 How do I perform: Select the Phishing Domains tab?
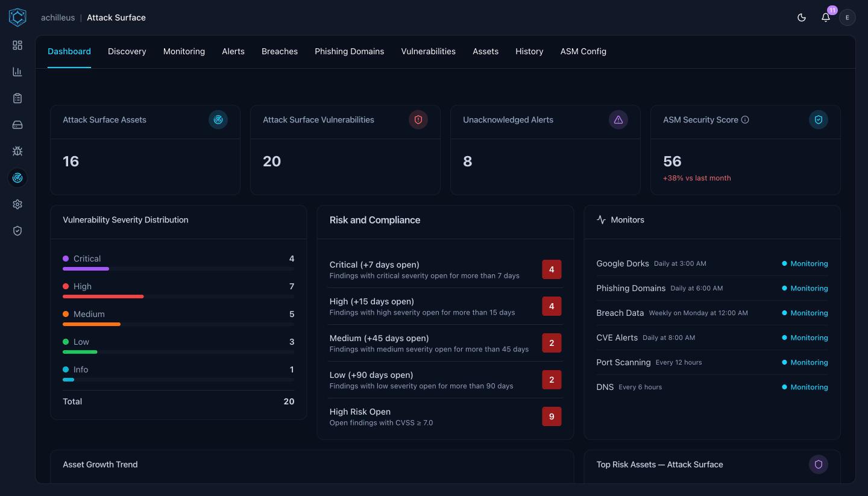[x=350, y=51]
